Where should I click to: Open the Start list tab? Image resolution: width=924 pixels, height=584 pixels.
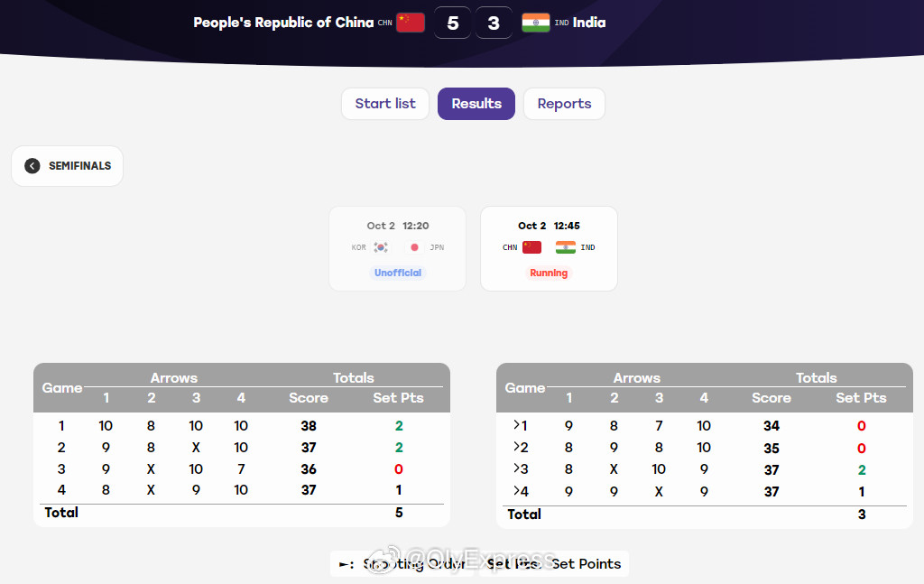tap(385, 104)
